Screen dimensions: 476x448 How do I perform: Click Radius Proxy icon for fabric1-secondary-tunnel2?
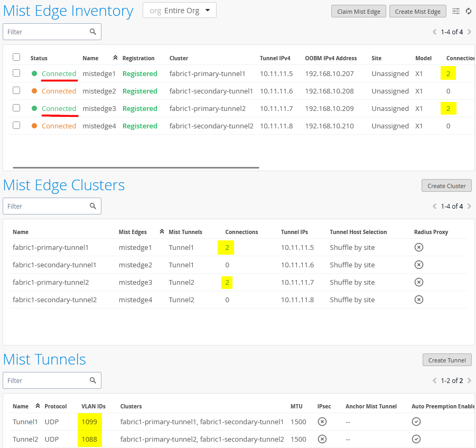click(418, 300)
